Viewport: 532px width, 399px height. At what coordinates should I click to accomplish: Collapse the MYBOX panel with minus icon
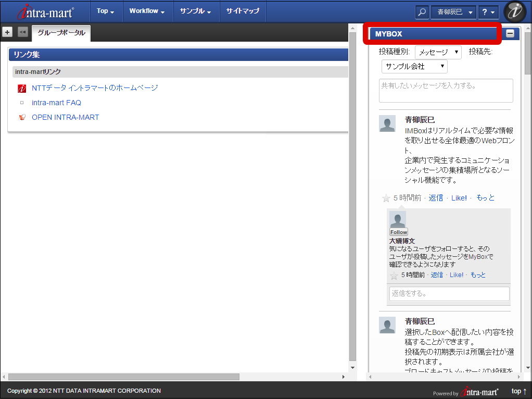[510, 34]
